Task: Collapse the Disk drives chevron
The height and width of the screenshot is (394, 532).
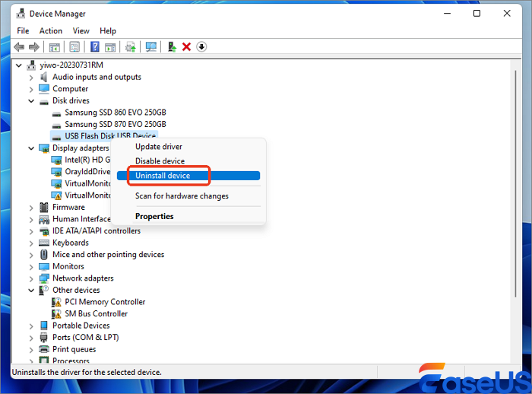Action: tap(31, 101)
